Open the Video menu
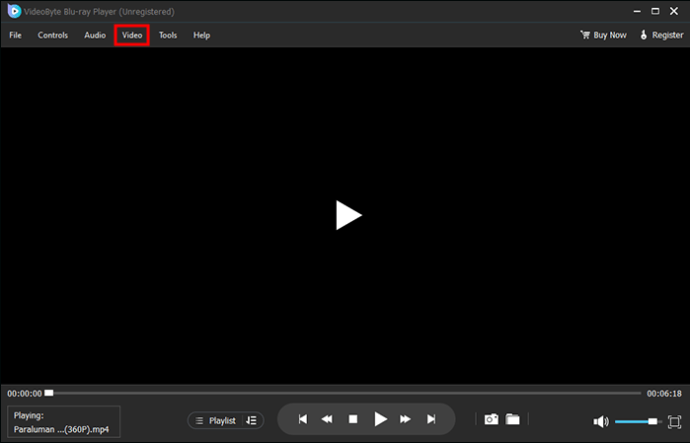This screenshot has width=690, height=443. pos(132,35)
